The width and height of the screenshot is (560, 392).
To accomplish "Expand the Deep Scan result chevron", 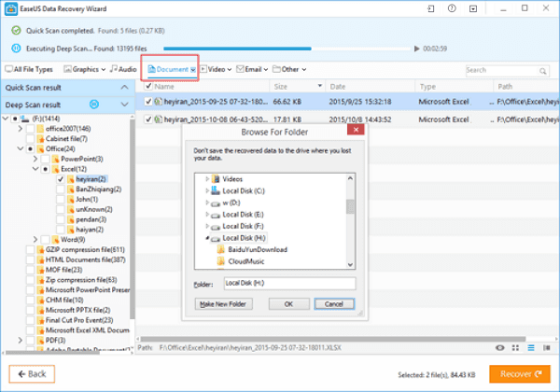I will pyautogui.click(x=124, y=105).
